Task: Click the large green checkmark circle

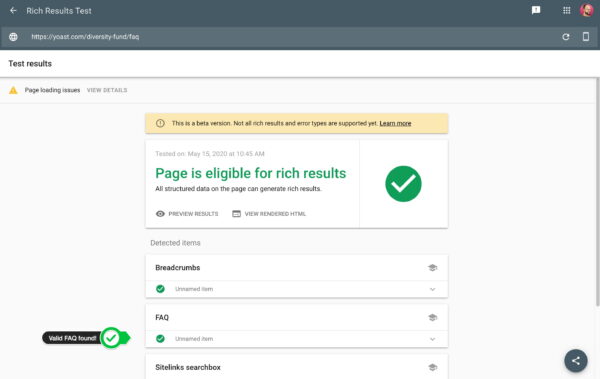Action: (403, 184)
